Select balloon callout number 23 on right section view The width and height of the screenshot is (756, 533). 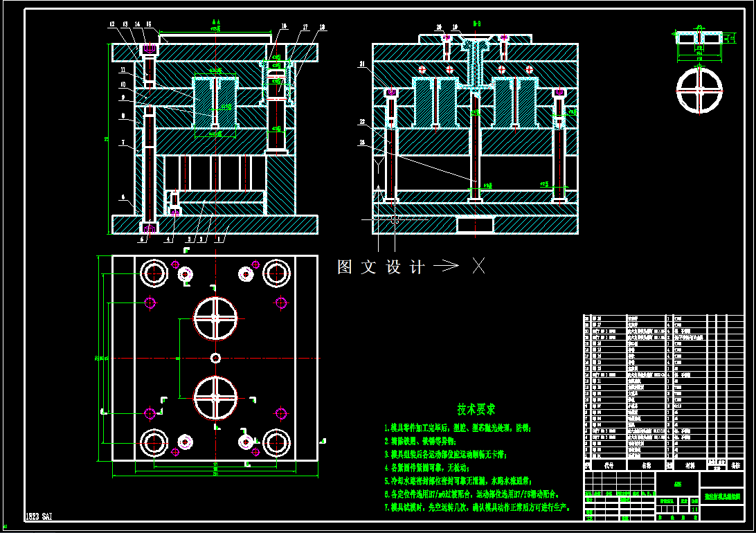(x=361, y=142)
